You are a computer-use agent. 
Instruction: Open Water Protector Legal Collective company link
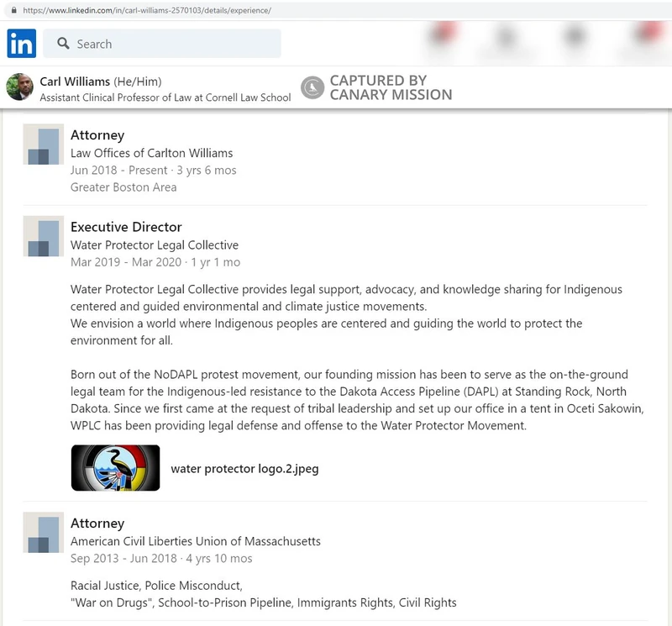[155, 245]
